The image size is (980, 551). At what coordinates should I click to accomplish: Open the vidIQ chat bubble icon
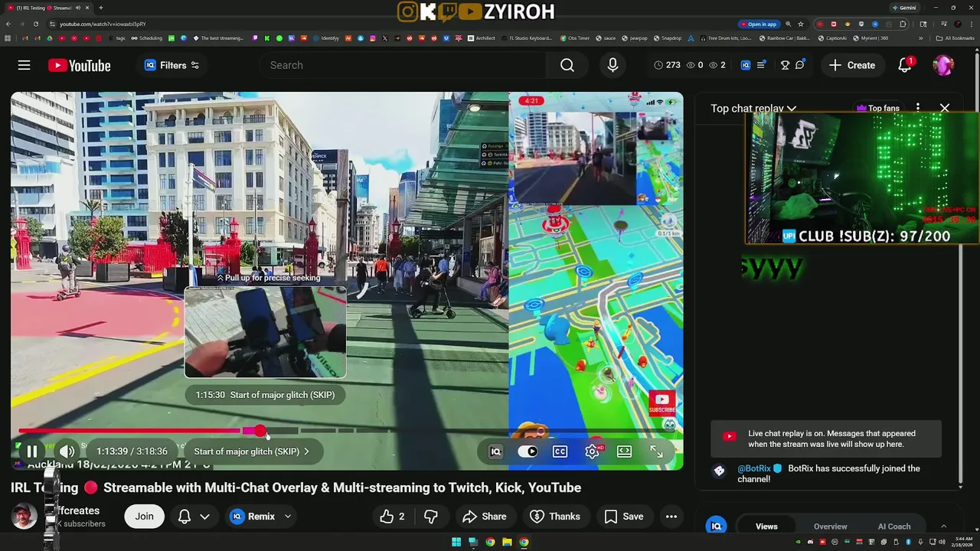coord(800,65)
